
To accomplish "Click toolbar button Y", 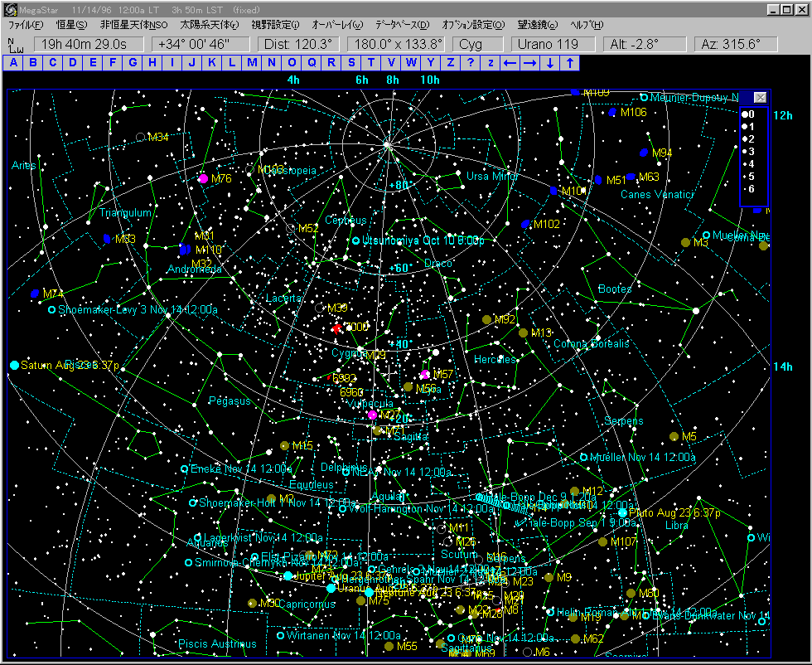I will pyautogui.click(x=430, y=63).
